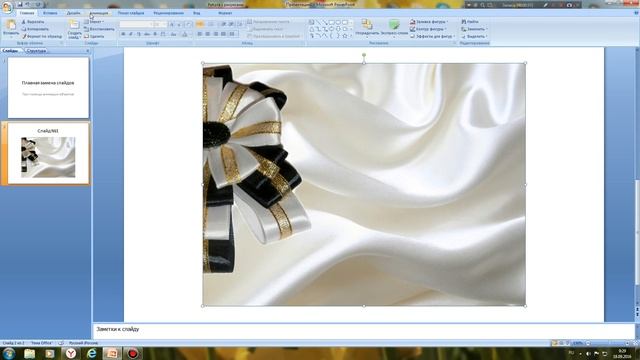Open the Показ слайдов ribbon tab
640x360 pixels.
pyautogui.click(x=131, y=13)
